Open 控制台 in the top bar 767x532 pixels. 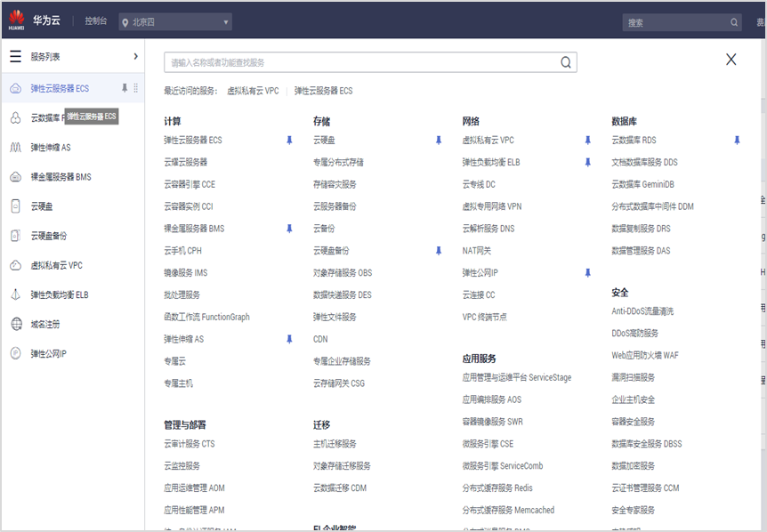coord(95,21)
